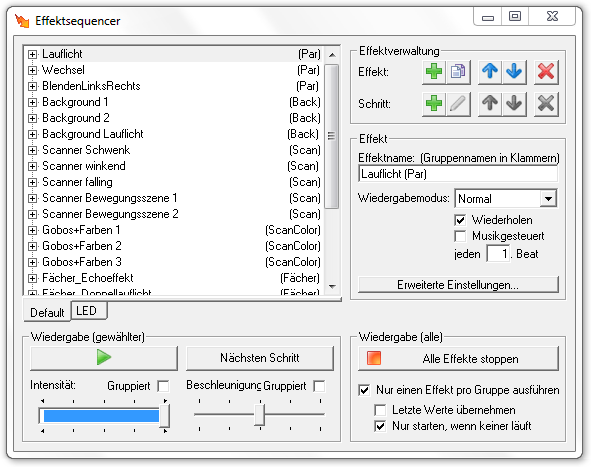Start playback with the green play button
This screenshot has height=467, width=591.
pos(104,358)
